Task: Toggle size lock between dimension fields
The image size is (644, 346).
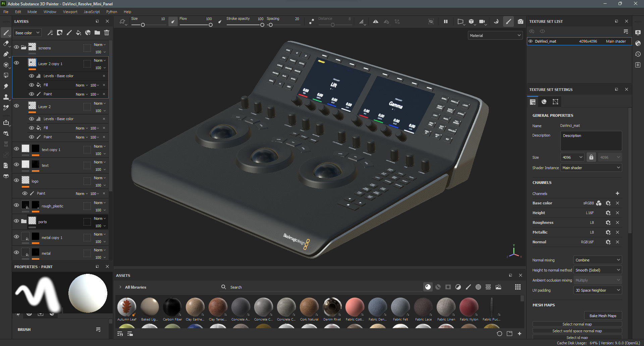Action: coord(591,157)
